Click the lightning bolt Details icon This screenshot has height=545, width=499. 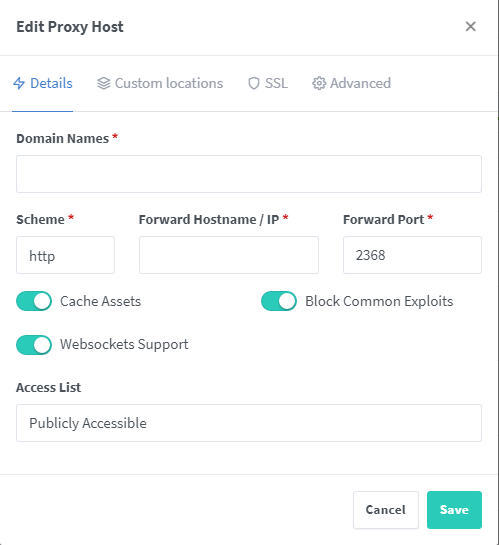tap(19, 83)
